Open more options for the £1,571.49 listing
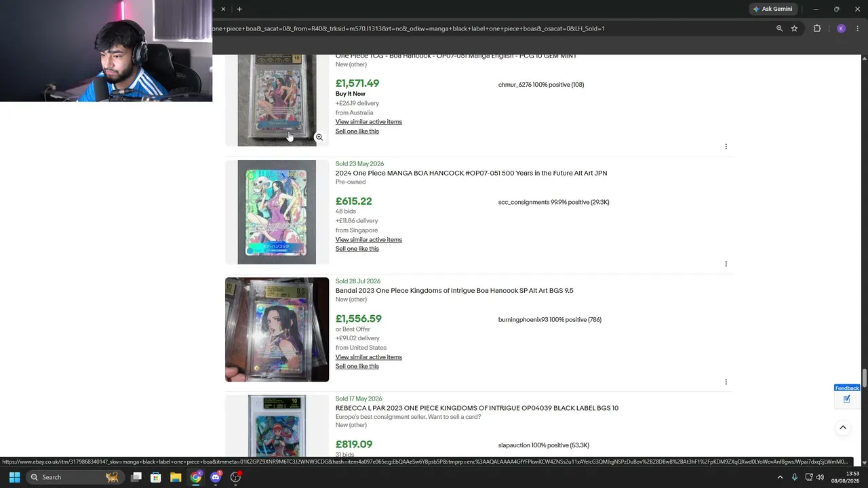This screenshot has height=488, width=868. [x=726, y=146]
